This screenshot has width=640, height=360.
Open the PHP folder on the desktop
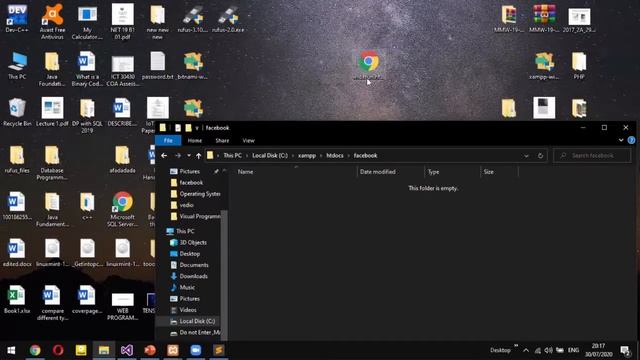(x=579, y=65)
